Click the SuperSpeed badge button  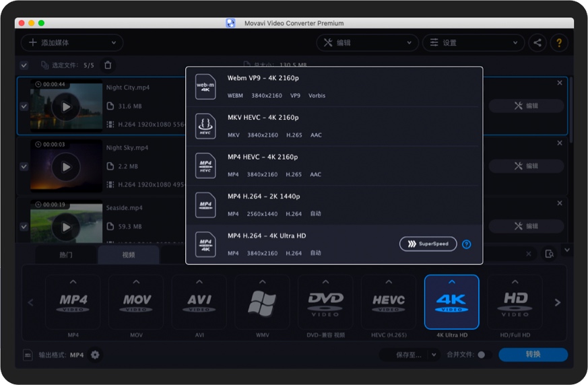tap(428, 244)
